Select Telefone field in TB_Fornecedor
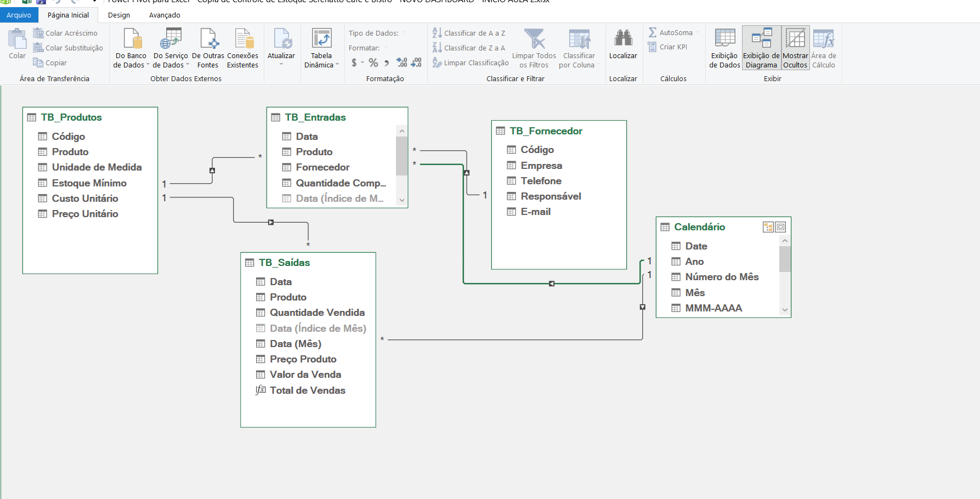Screen dimensions: 980x499 541,181
